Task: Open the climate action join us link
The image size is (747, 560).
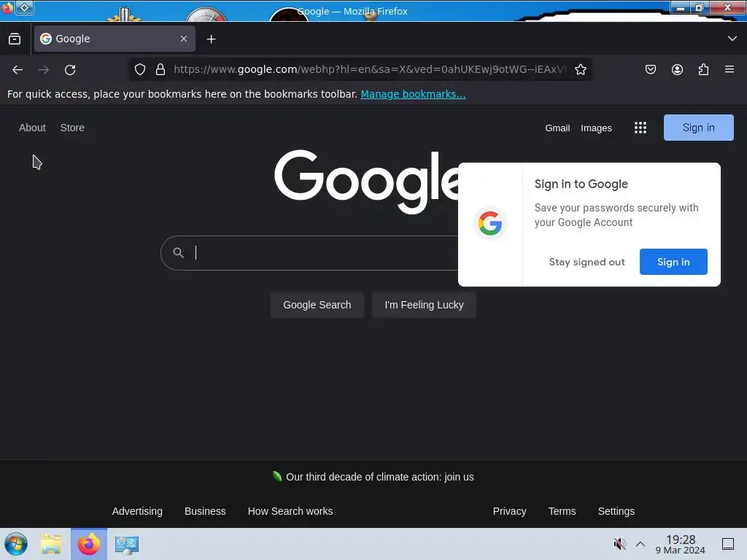Action: pos(379,477)
